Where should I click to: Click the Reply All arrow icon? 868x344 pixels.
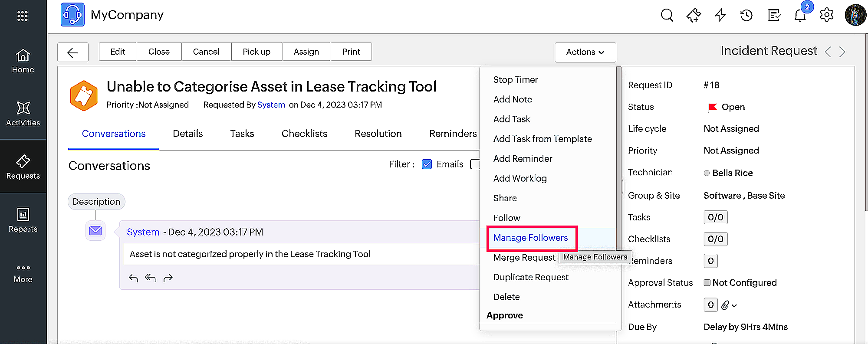[150, 278]
